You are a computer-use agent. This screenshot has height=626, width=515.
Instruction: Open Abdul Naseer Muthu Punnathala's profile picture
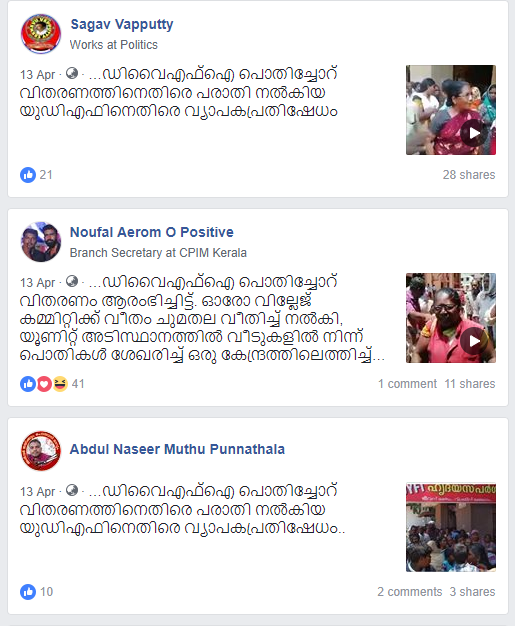click(x=41, y=451)
